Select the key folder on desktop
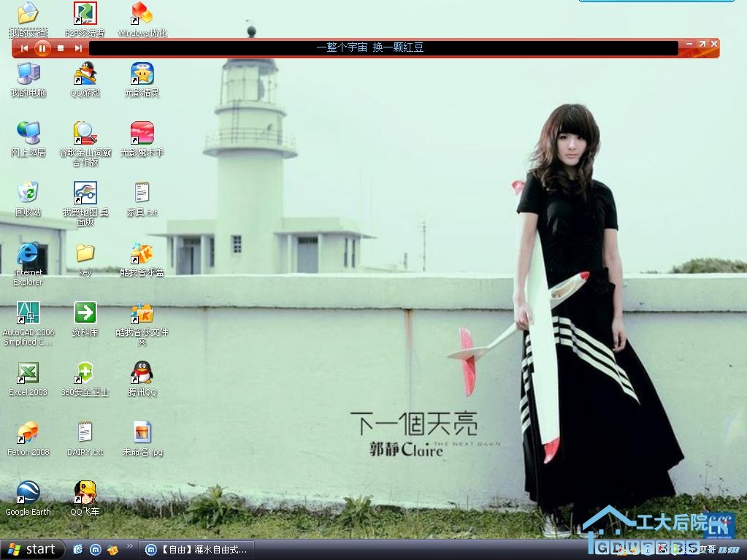This screenshot has width=747, height=560. [85, 253]
